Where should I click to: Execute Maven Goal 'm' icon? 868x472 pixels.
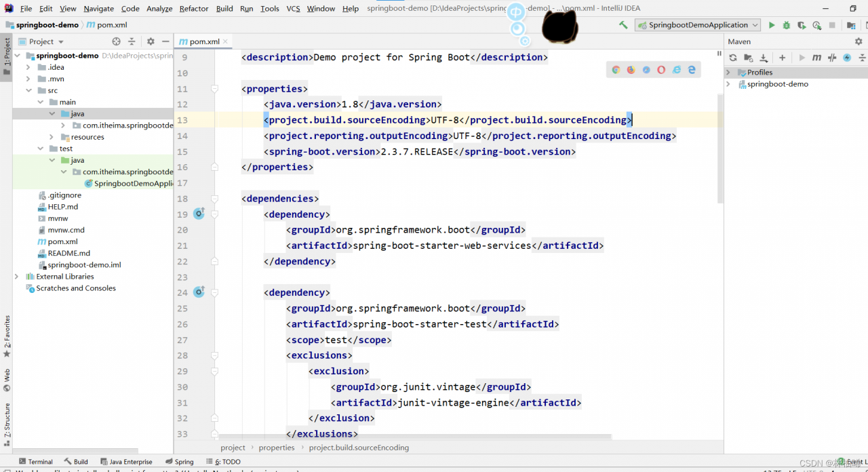[x=816, y=58]
